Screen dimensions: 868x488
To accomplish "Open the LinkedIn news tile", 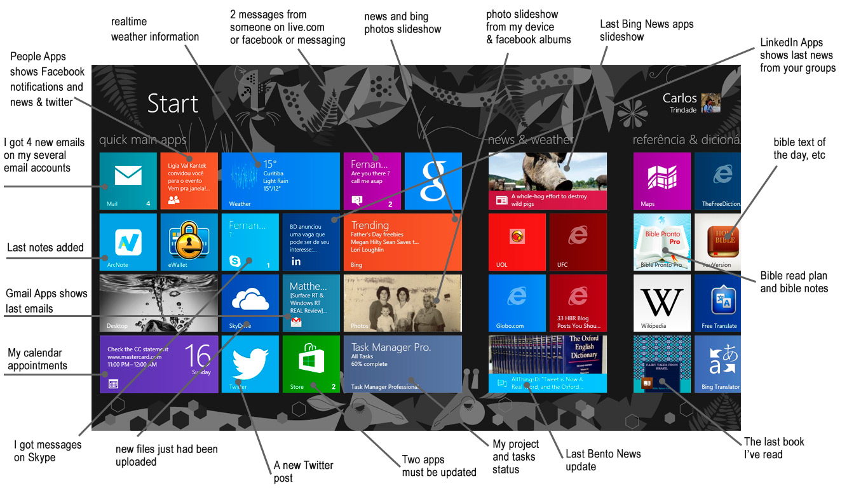I will click(311, 241).
